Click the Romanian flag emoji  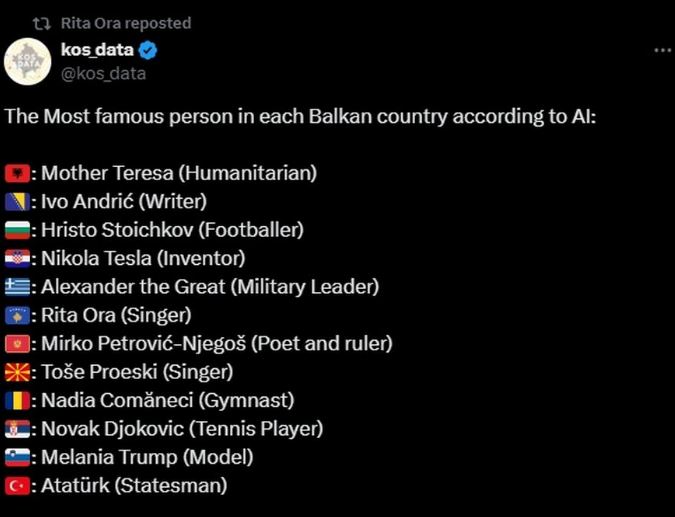point(17,401)
